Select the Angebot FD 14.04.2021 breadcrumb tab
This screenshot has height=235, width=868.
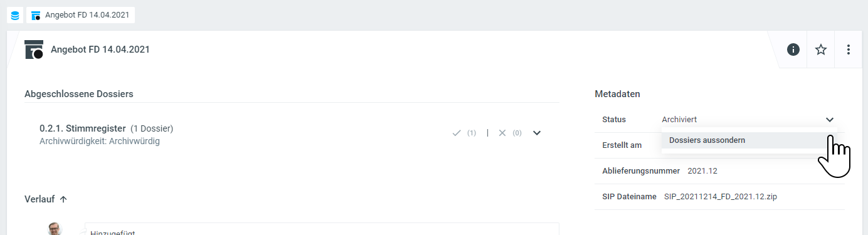[80, 15]
